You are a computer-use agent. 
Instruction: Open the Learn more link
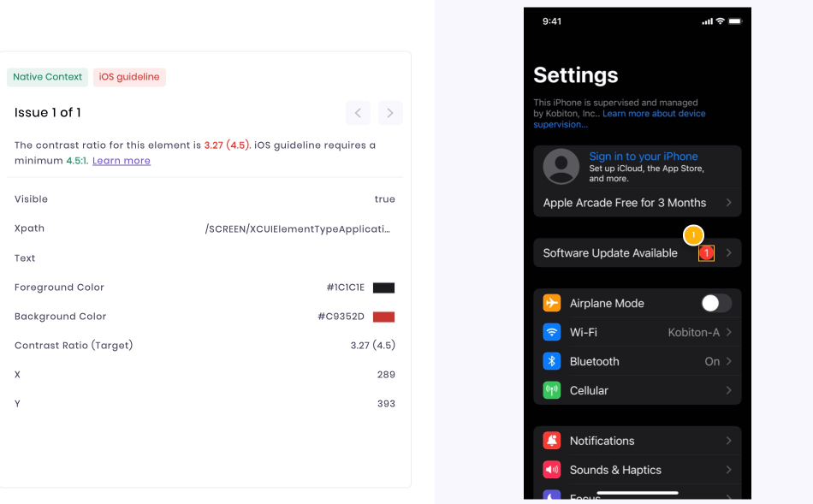click(x=122, y=161)
